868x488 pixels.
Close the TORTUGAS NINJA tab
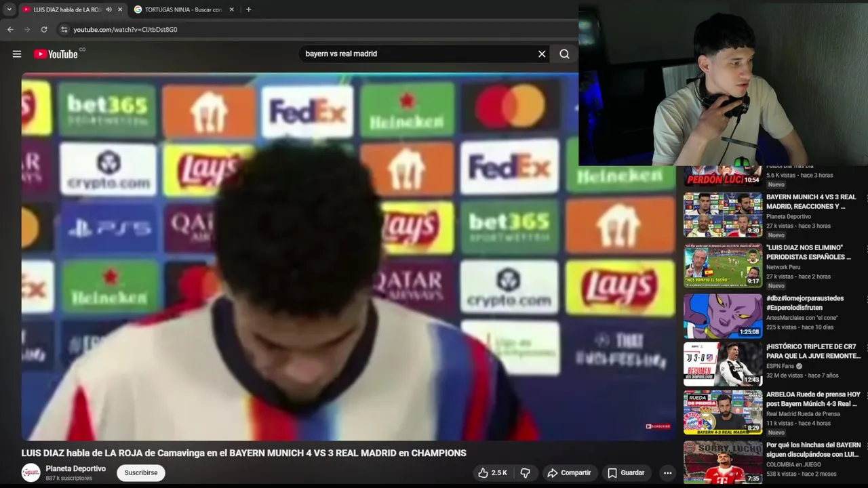pos(231,9)
